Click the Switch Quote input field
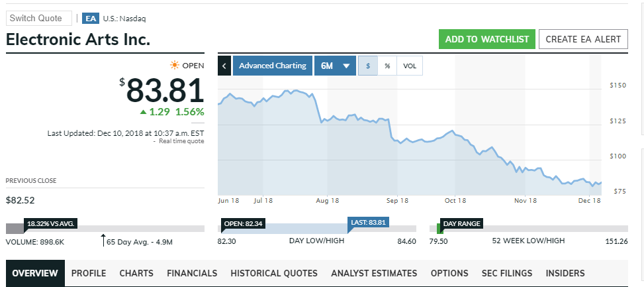Screen dimensions: 644x287 tap(39, 18)
